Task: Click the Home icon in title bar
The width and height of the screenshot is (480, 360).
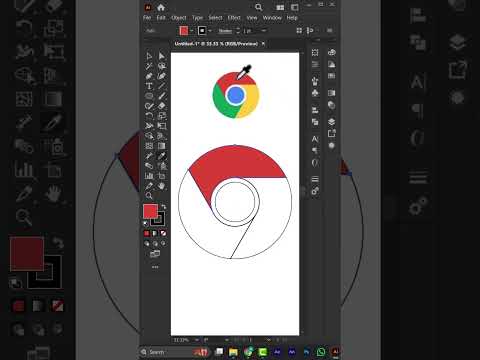Action: point(161,7)
